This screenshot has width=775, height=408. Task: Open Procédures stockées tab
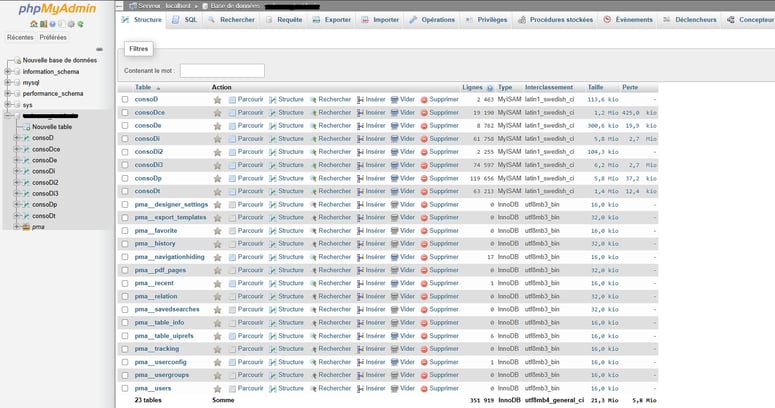(556, 20)
